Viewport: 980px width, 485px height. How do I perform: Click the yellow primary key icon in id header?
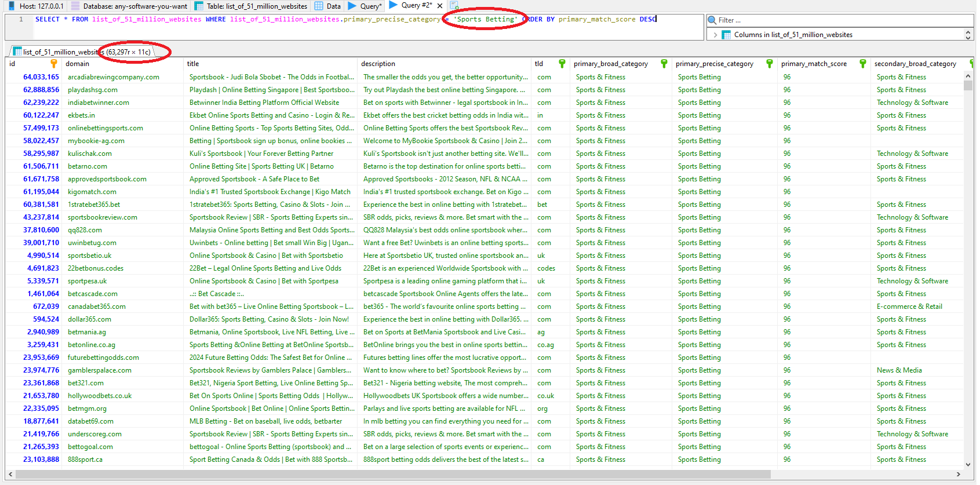tap(54, 64)
